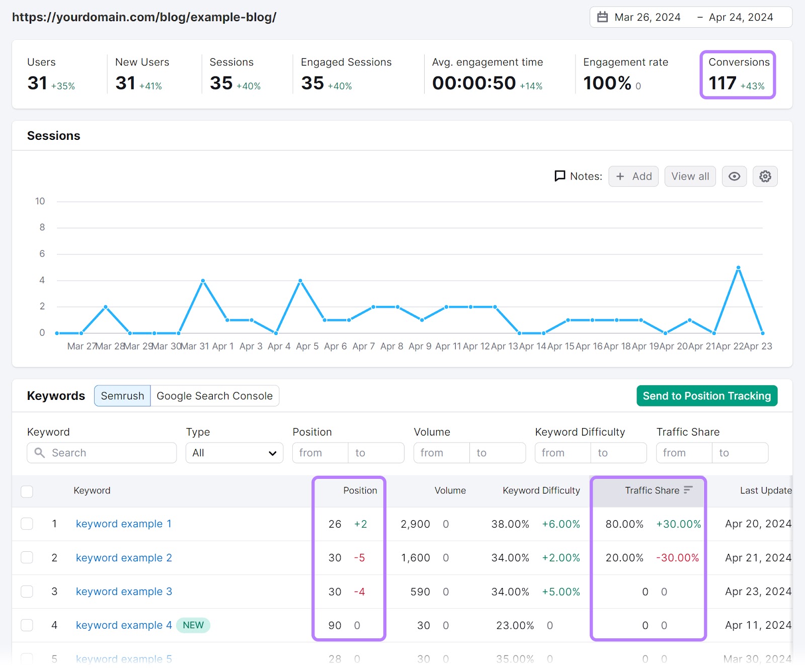Open the Type filter dropdown
The image size is (805, 672).
(x=234, y=453)
